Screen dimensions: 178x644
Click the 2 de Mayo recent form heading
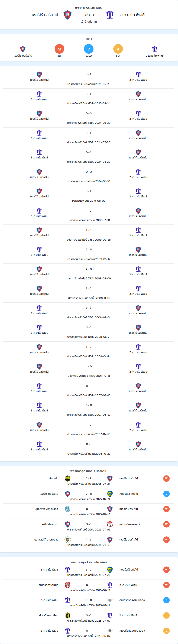pyautogui.click(x=89, y=562)
